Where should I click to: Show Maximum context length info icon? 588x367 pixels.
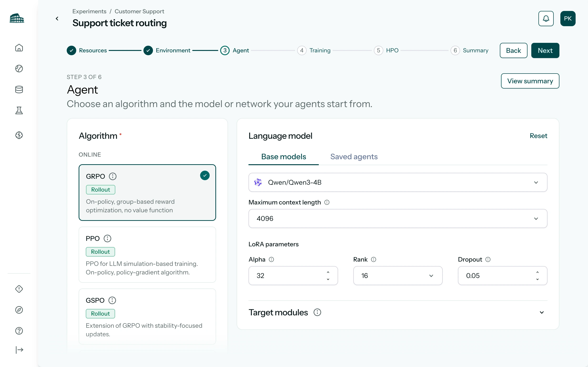tap(327, 202)
